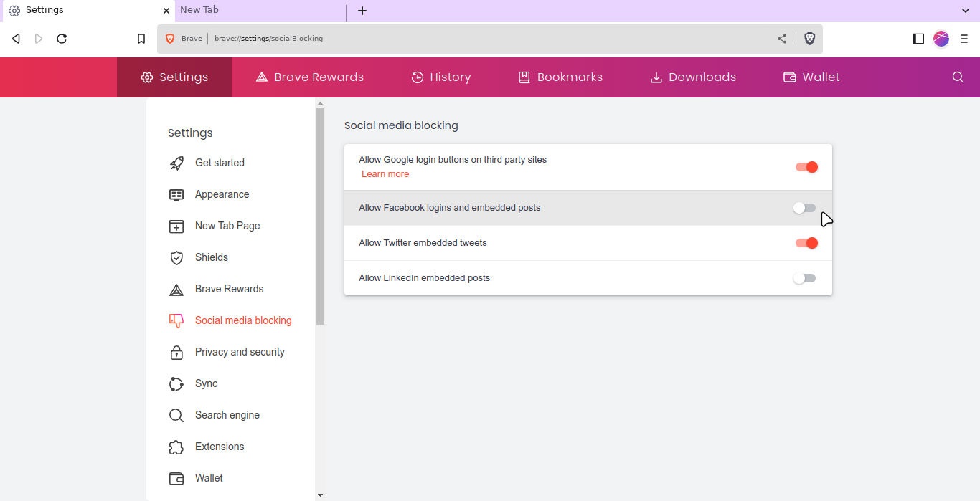Toggle the sidebar panel icon

[x=918, y=39]
